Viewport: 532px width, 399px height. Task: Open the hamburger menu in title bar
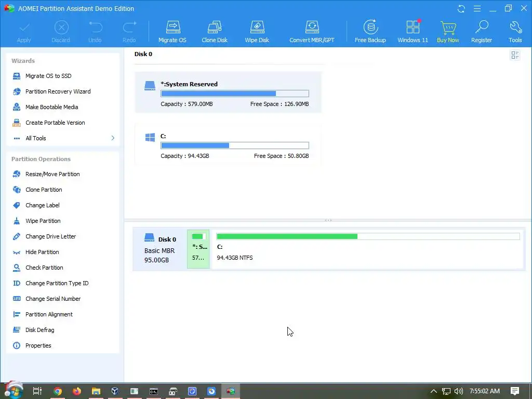(477, 8)
